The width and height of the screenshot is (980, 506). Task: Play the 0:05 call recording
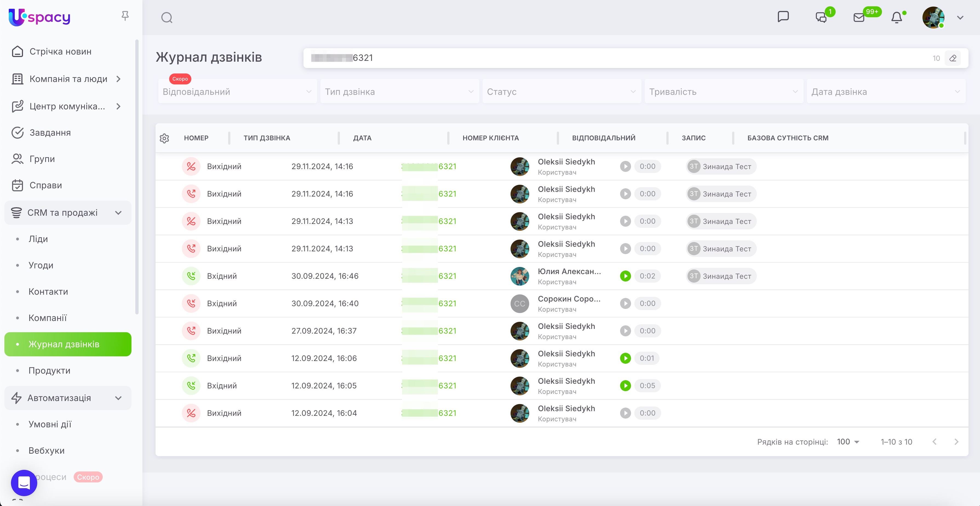tap(625, 386)
